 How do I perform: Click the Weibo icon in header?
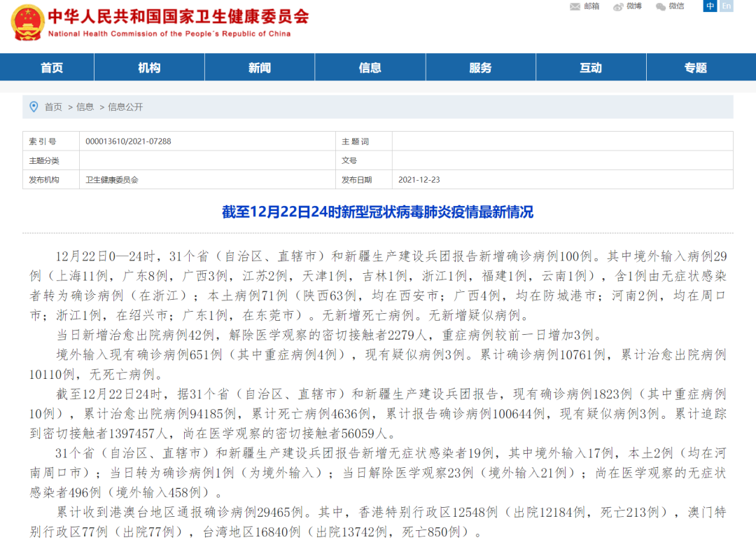point(618,6)
